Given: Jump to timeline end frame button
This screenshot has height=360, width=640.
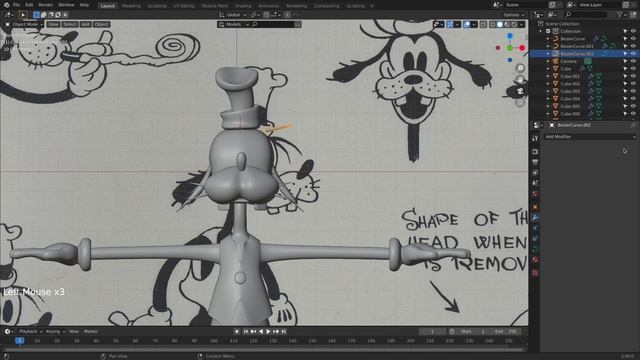Looking at the screenshot, I should coord(284,332).
